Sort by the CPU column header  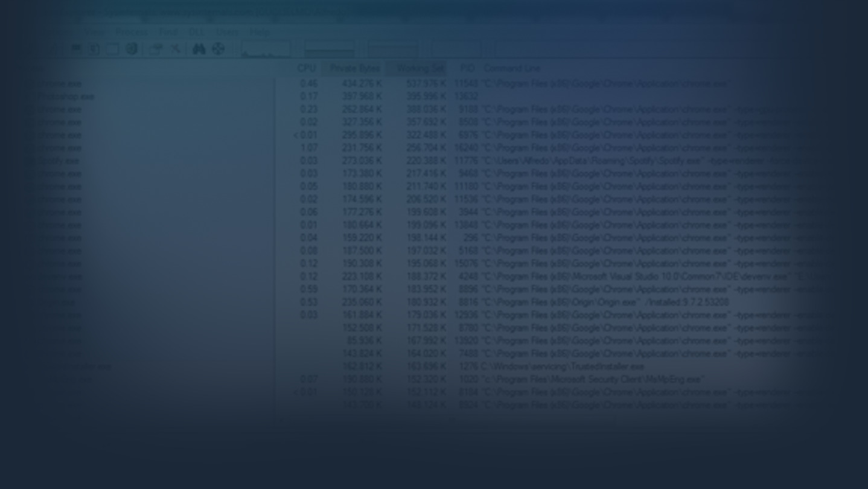pyautogui.click(x=306, y=68)
